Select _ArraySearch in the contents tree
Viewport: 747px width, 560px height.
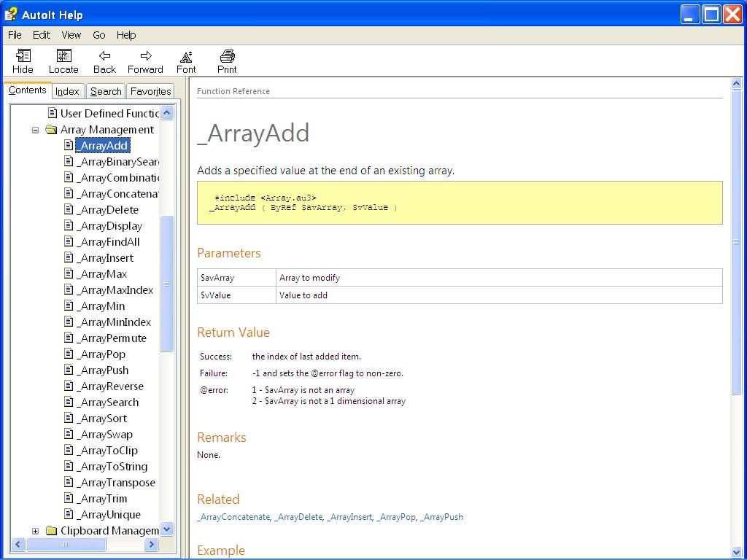[x=108, y=402]
